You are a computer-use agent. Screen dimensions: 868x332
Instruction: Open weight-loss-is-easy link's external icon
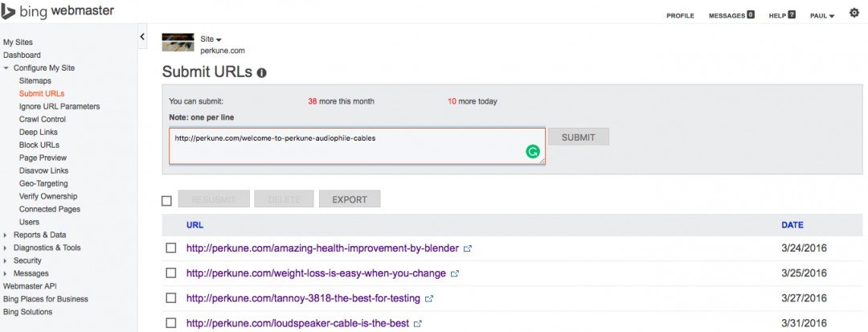click(455, 274)
